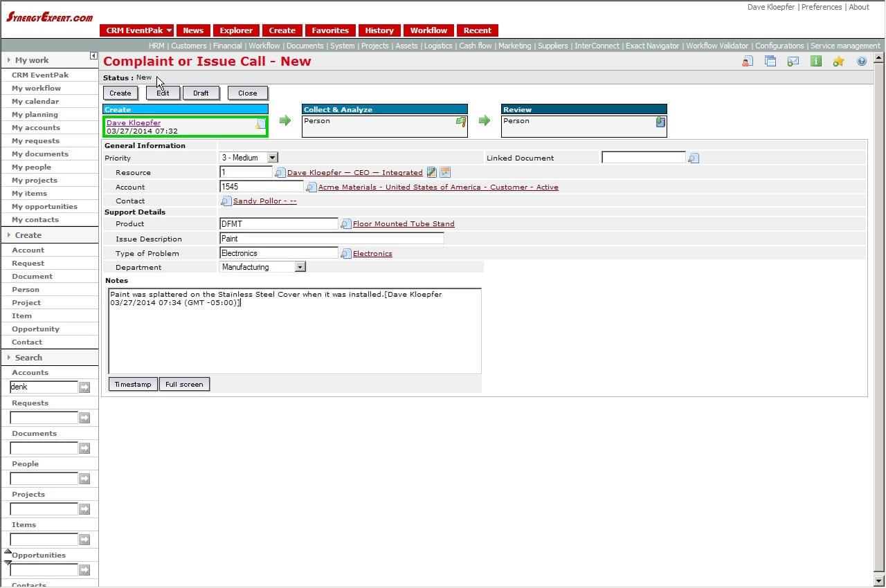
Task: Click the document star icon in Create step
Action: [261, 123]
